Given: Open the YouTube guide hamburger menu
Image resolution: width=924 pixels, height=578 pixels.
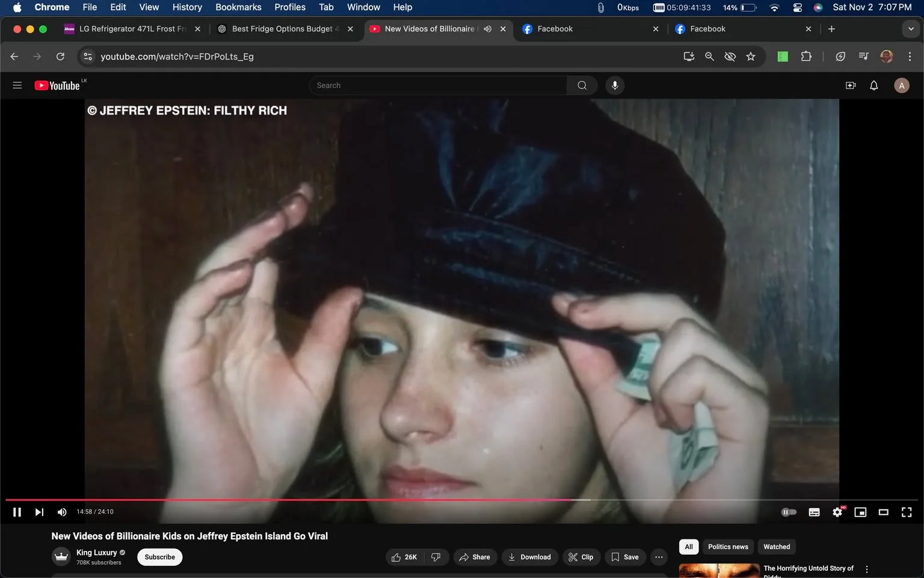Looking at the screenshot, I should click(x=17, y=85).
